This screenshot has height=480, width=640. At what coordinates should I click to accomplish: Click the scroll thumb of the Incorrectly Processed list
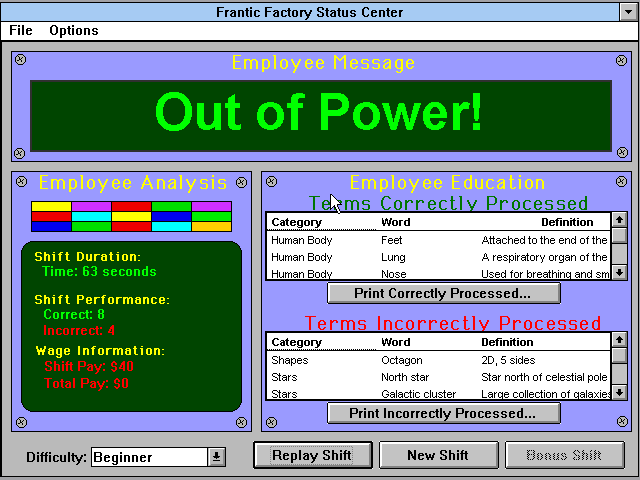coord(619,355)
